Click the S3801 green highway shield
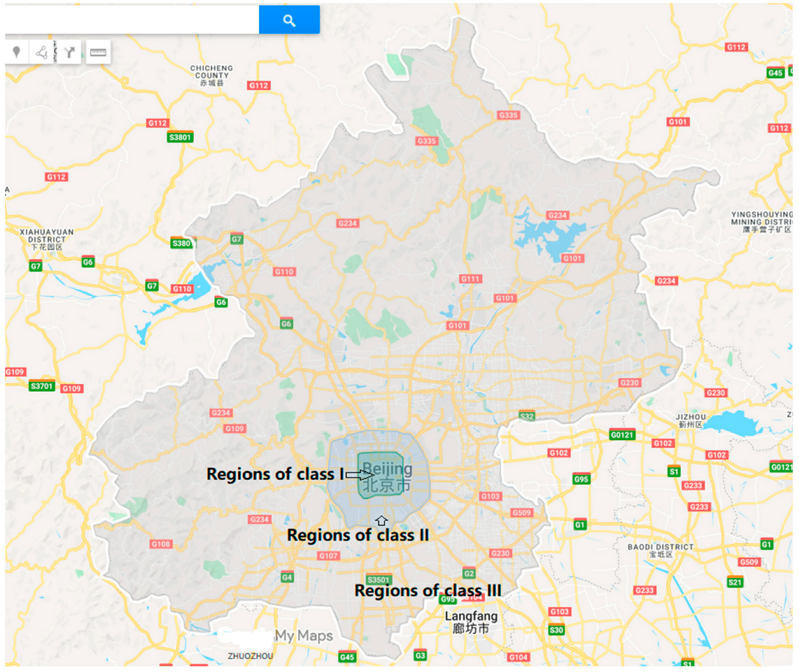 (180, 137)
